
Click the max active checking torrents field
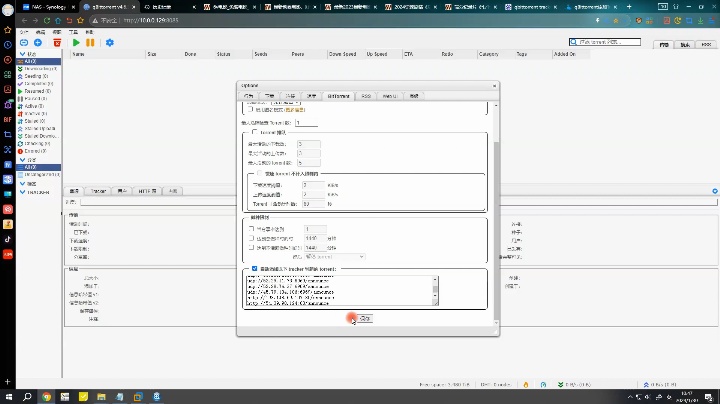307,123
